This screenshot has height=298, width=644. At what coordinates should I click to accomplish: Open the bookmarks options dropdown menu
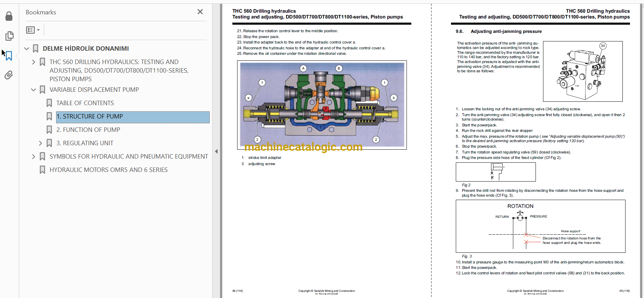click(33, 30)
